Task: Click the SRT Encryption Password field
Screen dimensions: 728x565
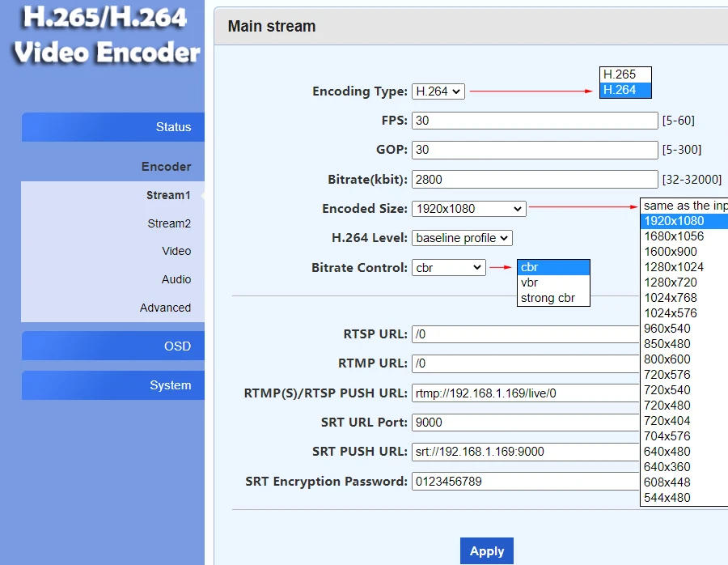Action: coord(526,482)
